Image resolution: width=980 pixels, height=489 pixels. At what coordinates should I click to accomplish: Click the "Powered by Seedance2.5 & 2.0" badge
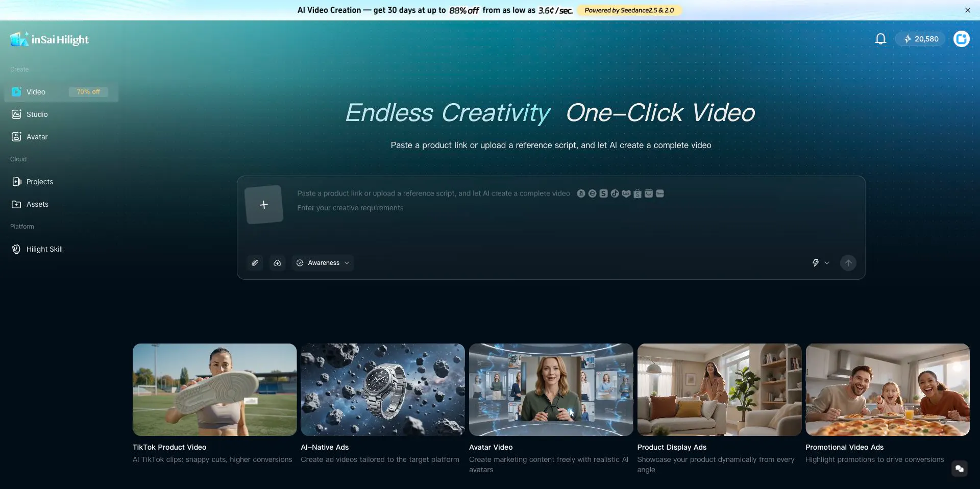[x=629, y=10]
